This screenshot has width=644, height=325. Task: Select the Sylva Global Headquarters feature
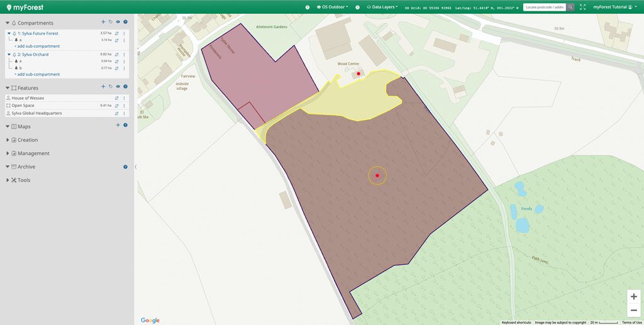(x=36, y=113)
